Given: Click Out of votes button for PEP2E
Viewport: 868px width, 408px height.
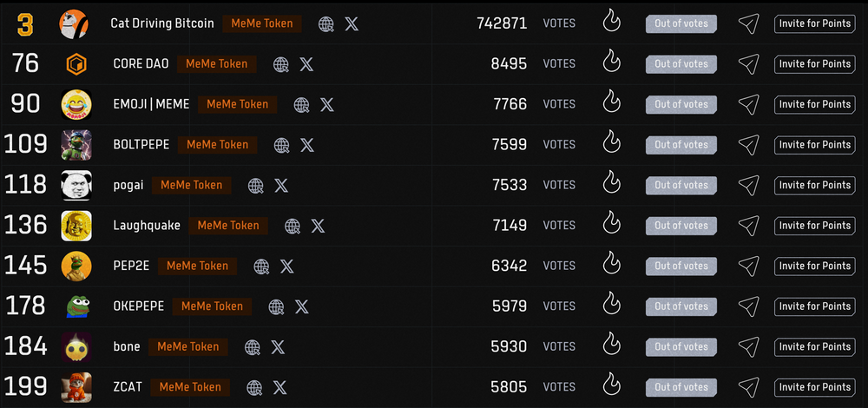Looking at the screenshot, I should (x=681, y=267).
